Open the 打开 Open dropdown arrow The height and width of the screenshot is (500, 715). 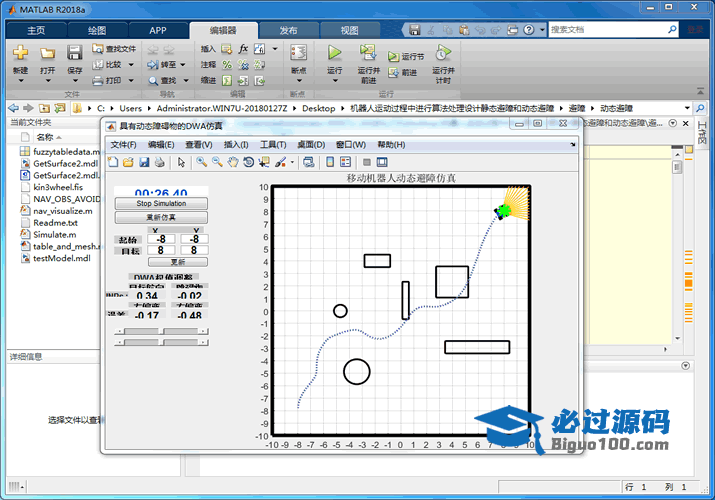[48, 81]
